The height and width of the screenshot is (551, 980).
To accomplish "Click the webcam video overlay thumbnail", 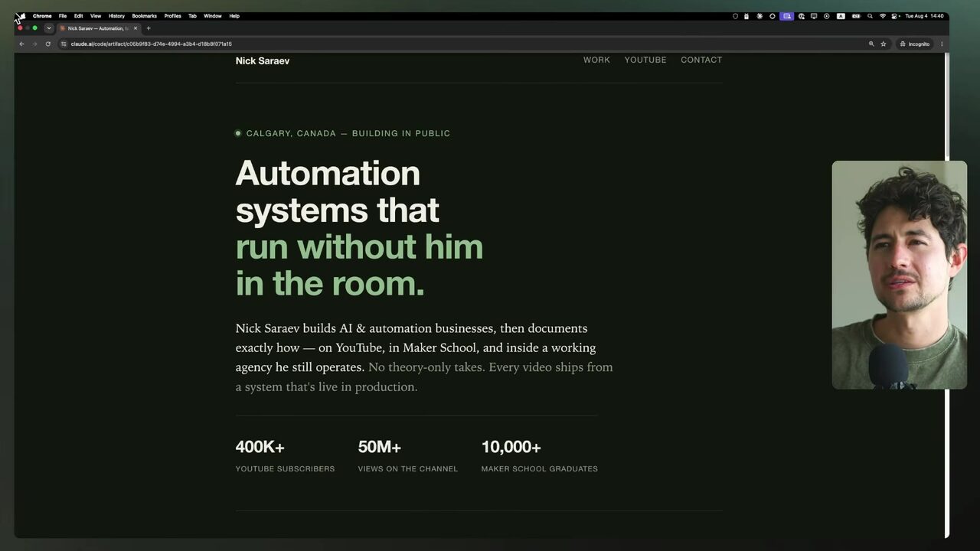I will 900,275.
